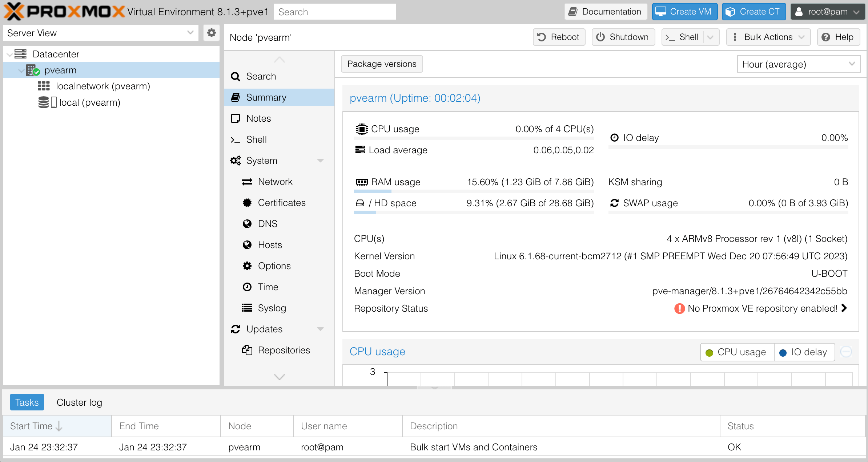
Task: Click the circular icon beside IO delay legend
Action: coord(846,352)
